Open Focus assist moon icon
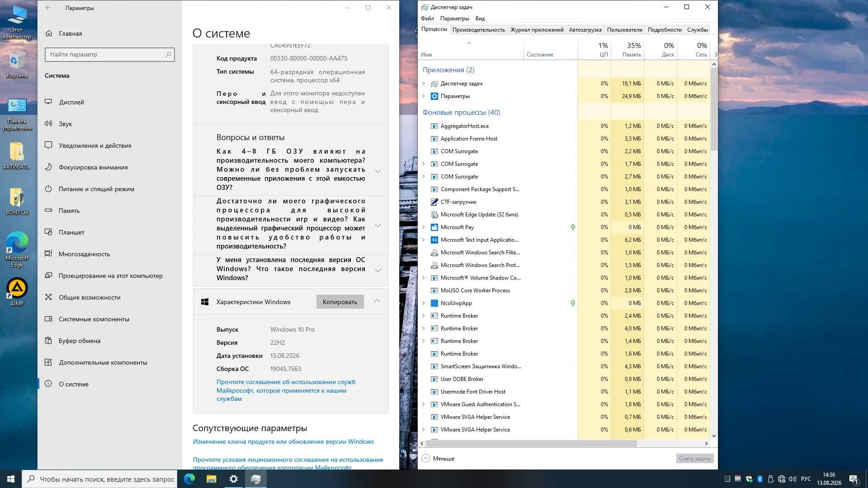 48,167
